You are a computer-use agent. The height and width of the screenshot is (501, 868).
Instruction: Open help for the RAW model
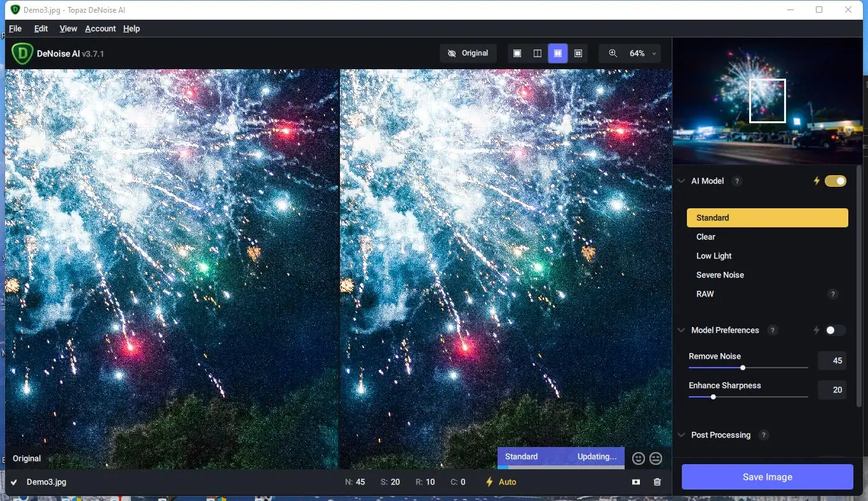833,294
